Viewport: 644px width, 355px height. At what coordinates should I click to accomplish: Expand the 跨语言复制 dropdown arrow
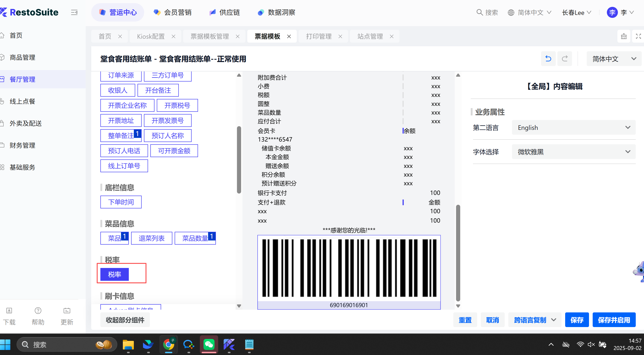point(554,320)
